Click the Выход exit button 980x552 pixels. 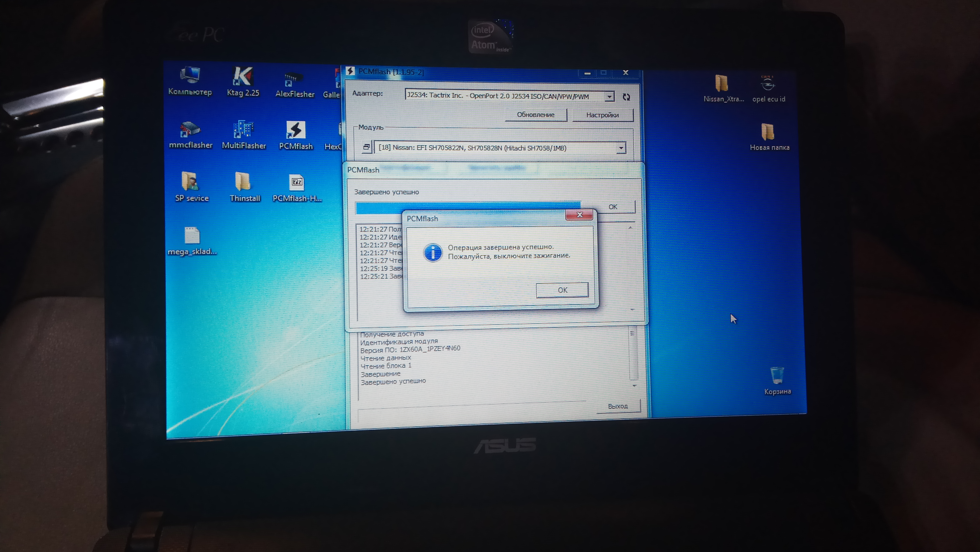618,406
